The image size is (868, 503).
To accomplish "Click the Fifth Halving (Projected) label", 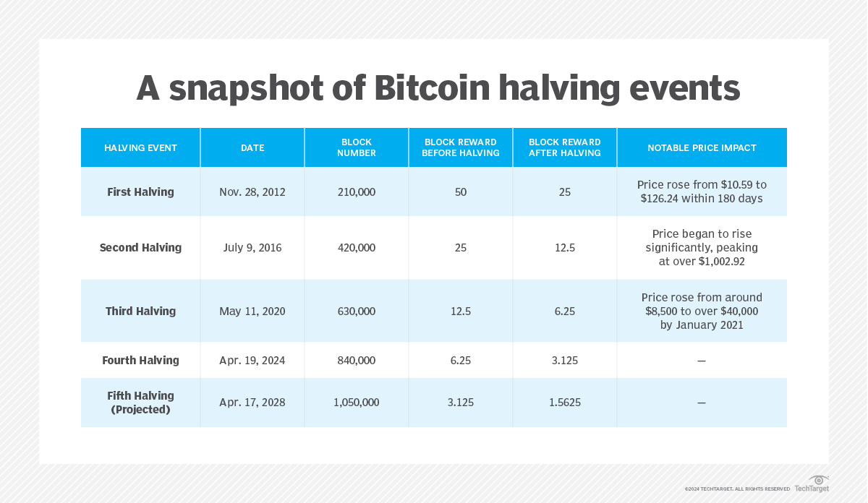I will coord(140,403).
